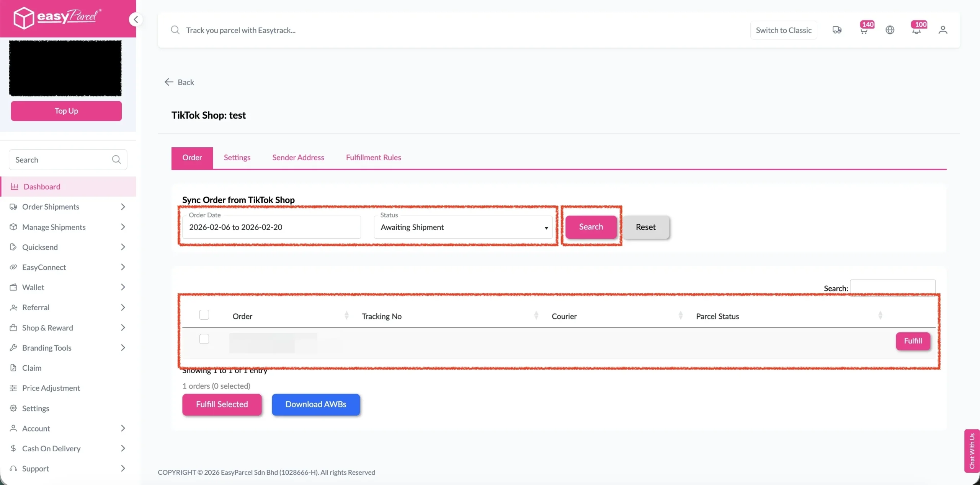Open the globe language icon
Image resolution: width=980 pixels, height=485 pixels.
click(x=890, y=30)
